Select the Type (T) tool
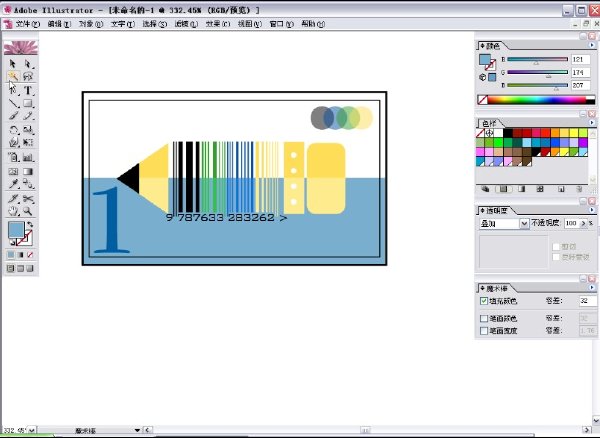This screenshot has height=438, width=600. coord(28,90)
